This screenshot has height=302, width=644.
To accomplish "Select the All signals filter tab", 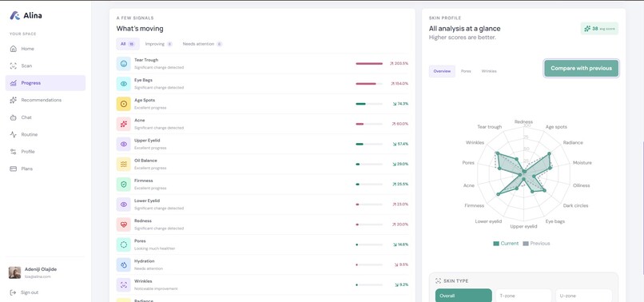I will coord(127,44).
